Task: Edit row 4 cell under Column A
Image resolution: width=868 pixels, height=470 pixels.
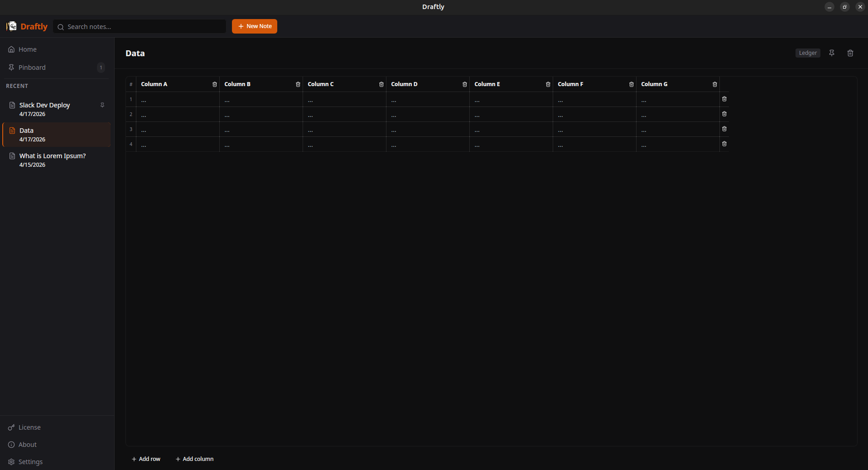Action: (x=178, y=144)
